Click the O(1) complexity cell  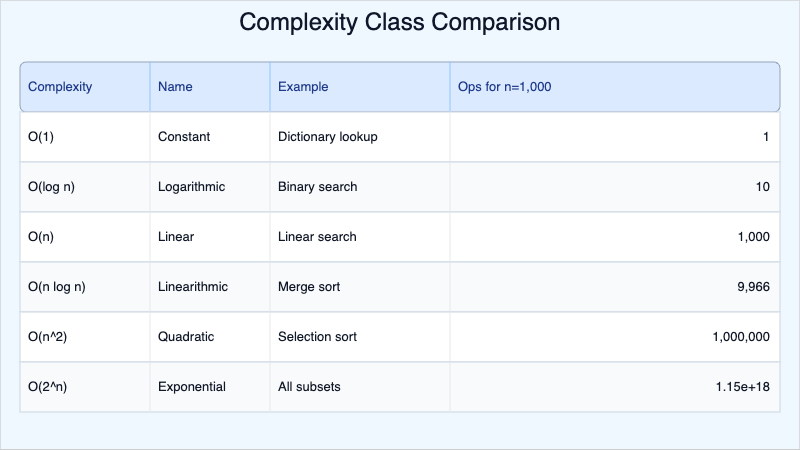point(45,137)
